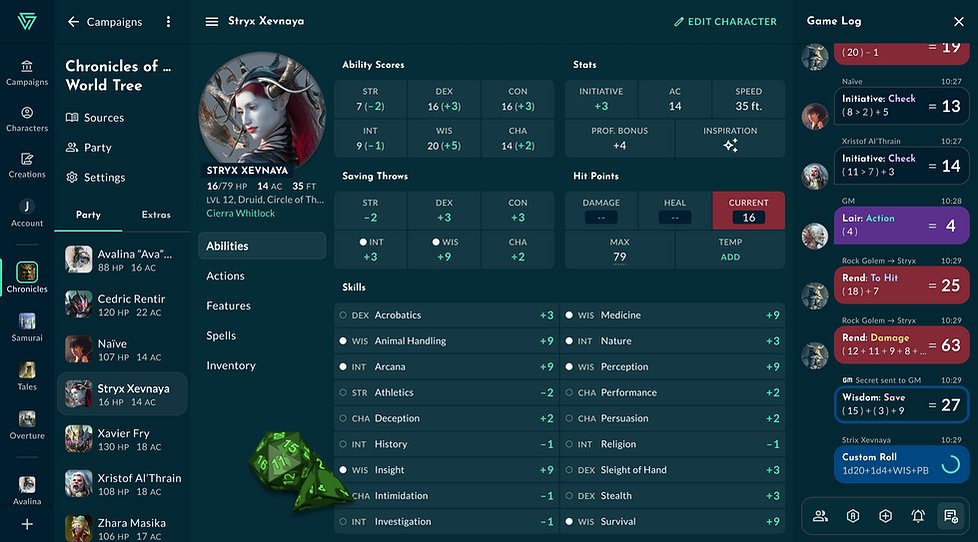978x542 pixels.
Task: Toggle the Inspiration sparkle icon
Action: [x=730, y=145]
